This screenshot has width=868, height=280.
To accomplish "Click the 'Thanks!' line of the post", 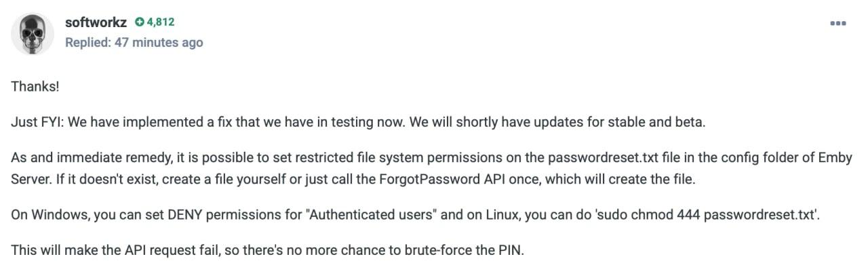I will coord(35,86).
